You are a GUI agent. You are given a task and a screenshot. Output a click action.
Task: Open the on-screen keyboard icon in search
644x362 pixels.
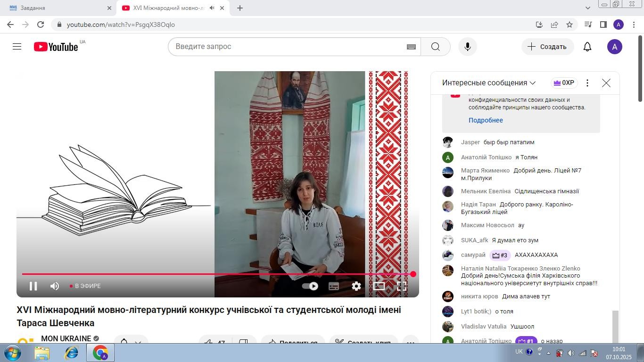411,47
